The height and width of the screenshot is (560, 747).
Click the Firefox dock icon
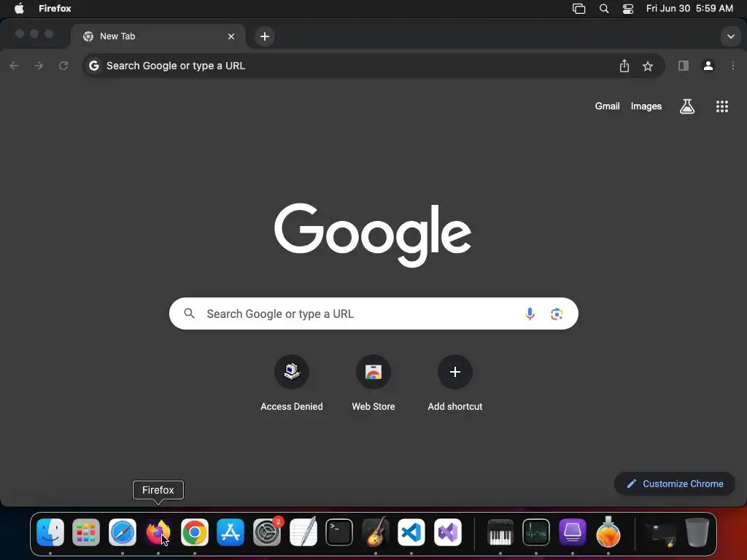(158, 532)
